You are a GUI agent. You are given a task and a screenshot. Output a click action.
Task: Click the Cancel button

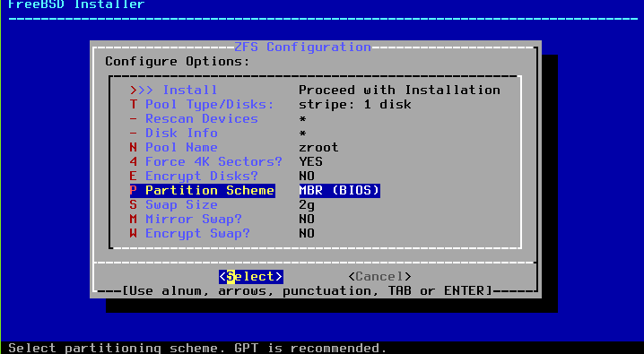[x=379, y=276]
